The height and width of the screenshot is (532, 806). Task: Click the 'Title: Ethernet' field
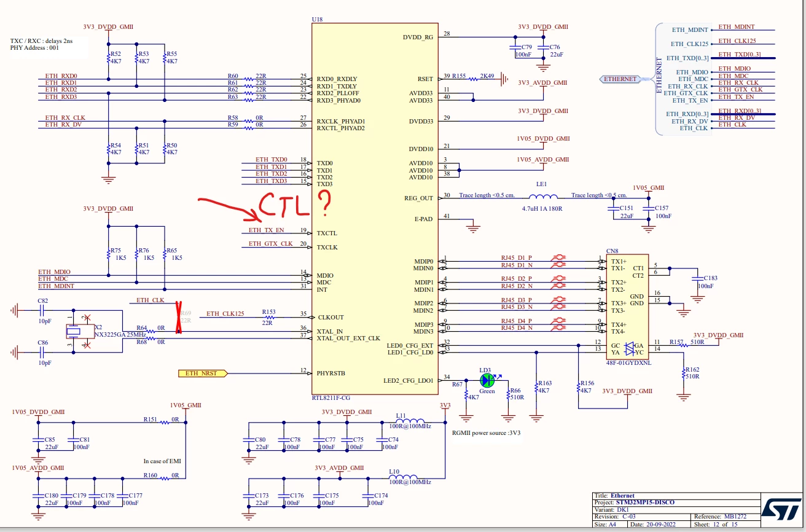(x=614, y=496)
